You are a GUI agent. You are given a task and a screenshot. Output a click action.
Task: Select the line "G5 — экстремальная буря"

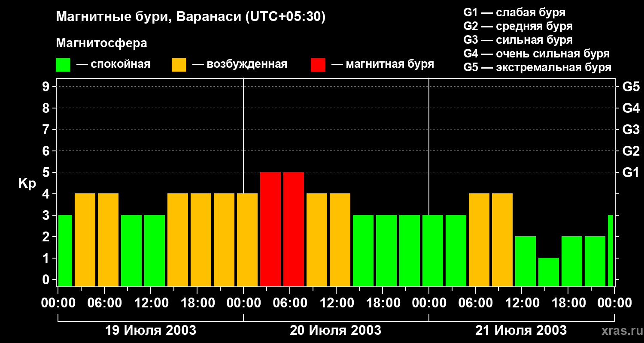click(538, 67)
